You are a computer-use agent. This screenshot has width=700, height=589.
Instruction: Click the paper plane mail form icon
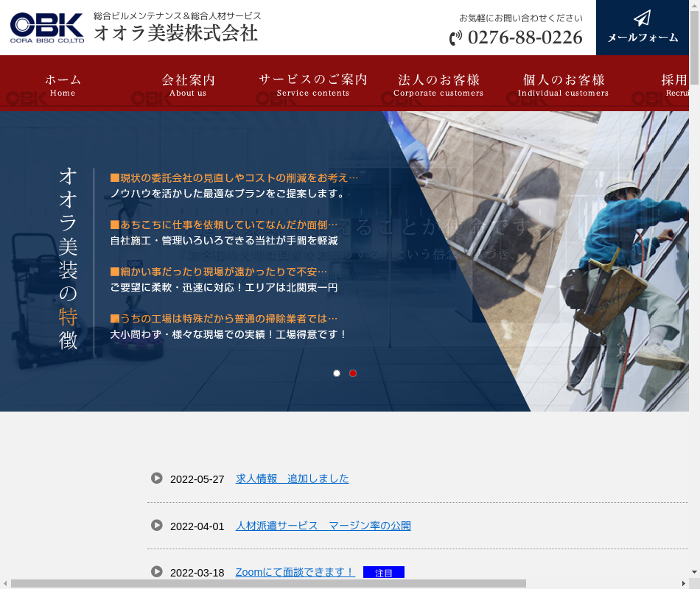point(642,18)
